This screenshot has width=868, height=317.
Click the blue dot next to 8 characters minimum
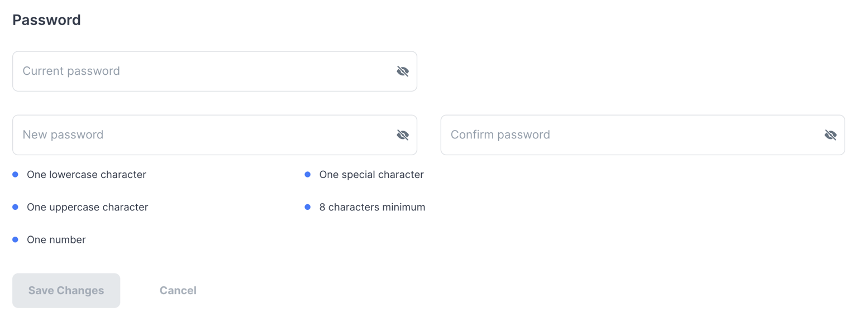[x=307, y=207]
